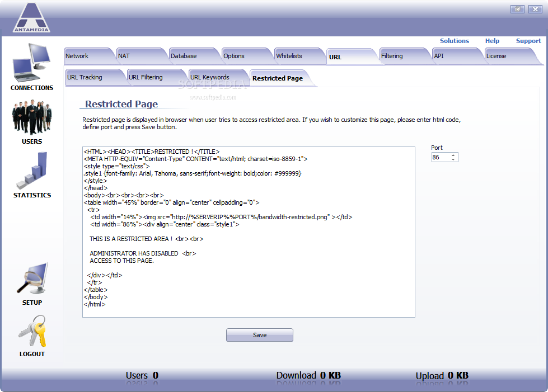Click the Download 0 KB status text

[308, 376]
